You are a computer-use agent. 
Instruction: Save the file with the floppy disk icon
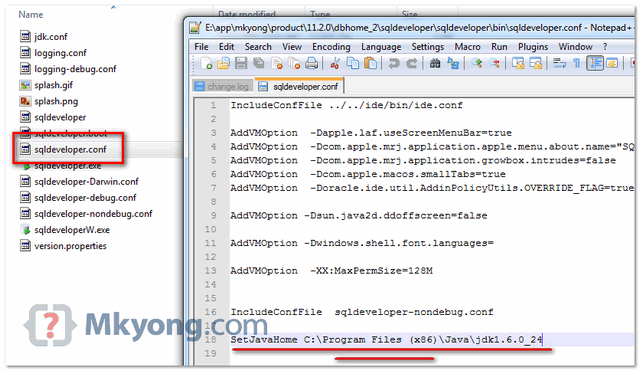click(241, 63)
